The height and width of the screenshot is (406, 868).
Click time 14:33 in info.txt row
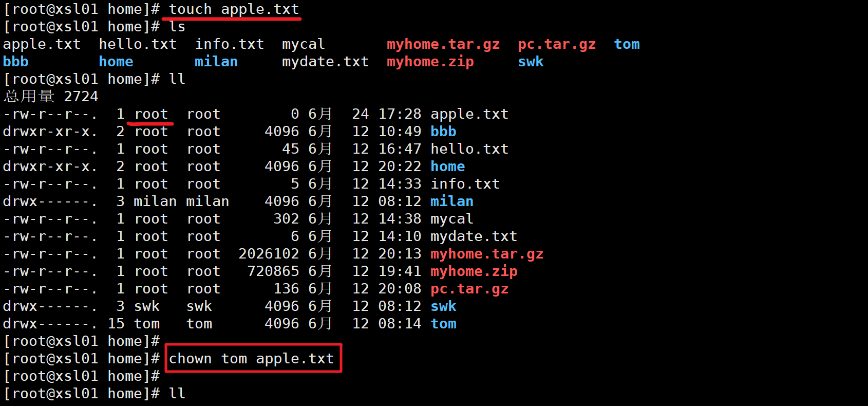pyautogui.click(x=400, y=184)
